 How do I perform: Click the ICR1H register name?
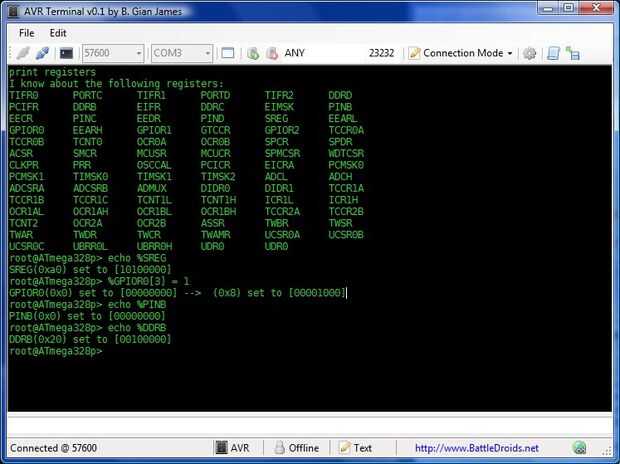(343, 200)
